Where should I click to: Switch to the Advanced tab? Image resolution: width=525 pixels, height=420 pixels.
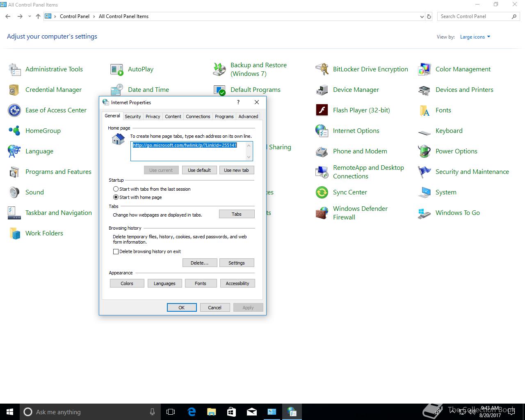click(x=249, y=116)
